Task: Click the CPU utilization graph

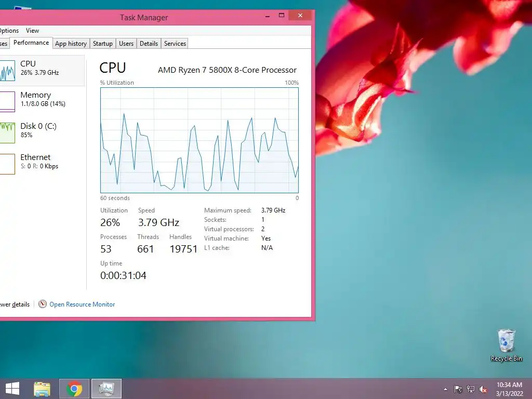Action: 199,140
